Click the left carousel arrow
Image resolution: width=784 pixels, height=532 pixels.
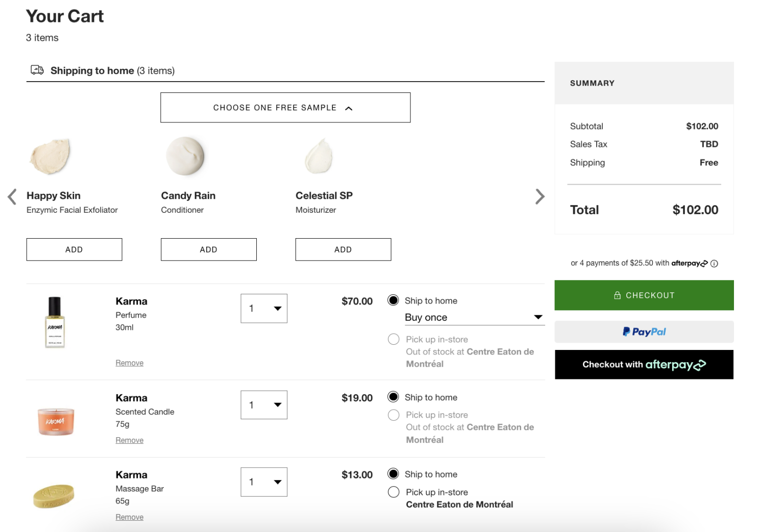click(11, 196)
